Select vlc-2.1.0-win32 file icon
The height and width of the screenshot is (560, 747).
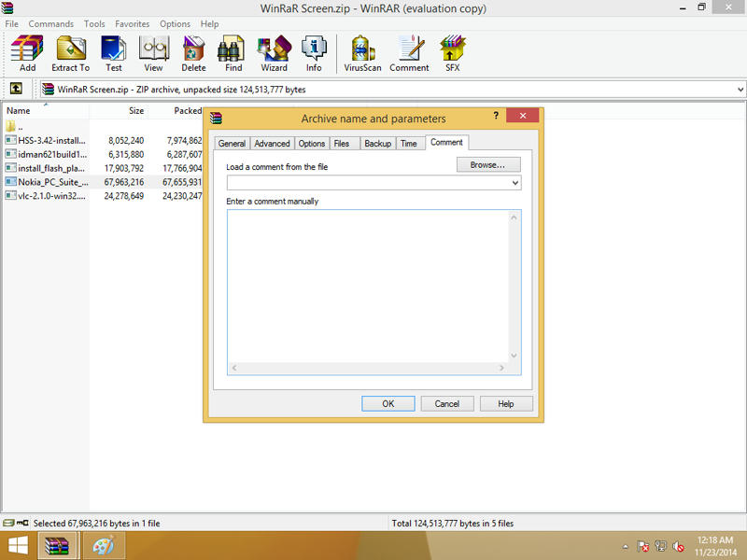[x=10, y=195]
